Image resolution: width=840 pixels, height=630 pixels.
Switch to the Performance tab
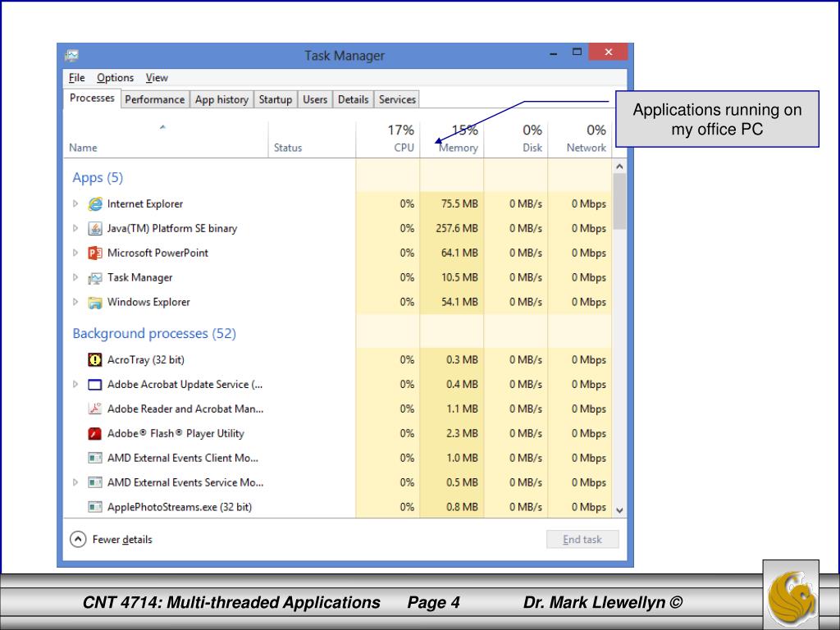tap(155, 99)
